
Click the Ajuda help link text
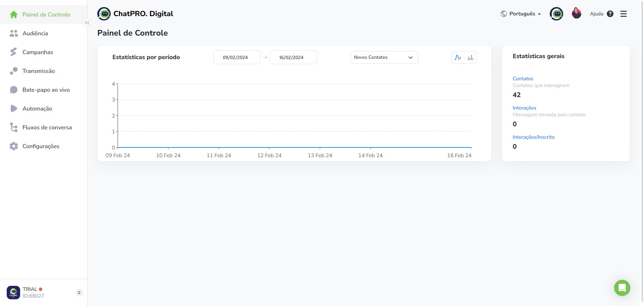[596, 14]
